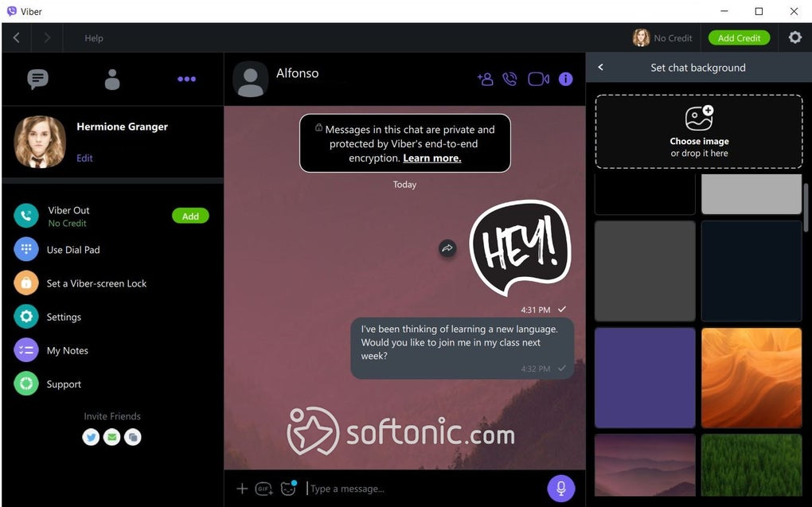Open the contacts person icon
The image size is (812, 507).
coord(112,80)
